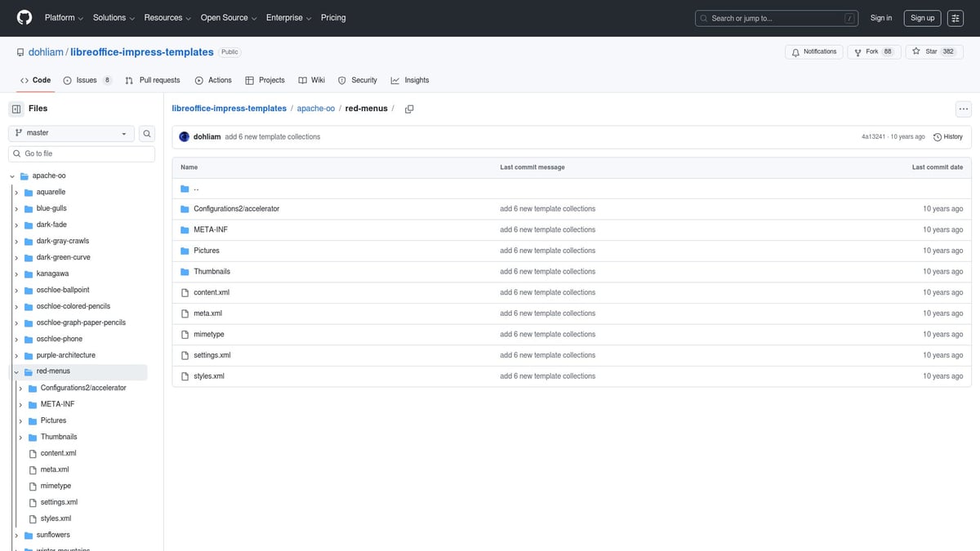Click the parent directory folder icon
980x551 pixels.
[185, 188]
